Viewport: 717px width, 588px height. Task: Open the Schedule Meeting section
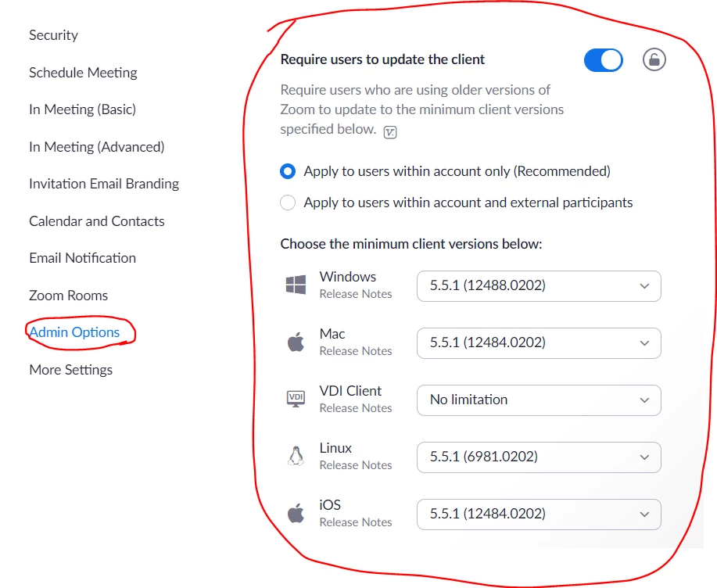coord(83,73)
